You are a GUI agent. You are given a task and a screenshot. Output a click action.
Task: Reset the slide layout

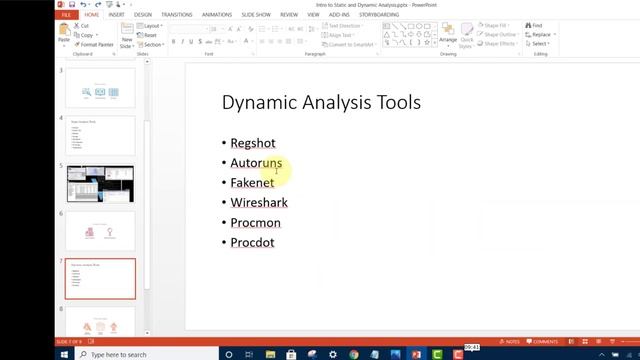click(147, 35)
